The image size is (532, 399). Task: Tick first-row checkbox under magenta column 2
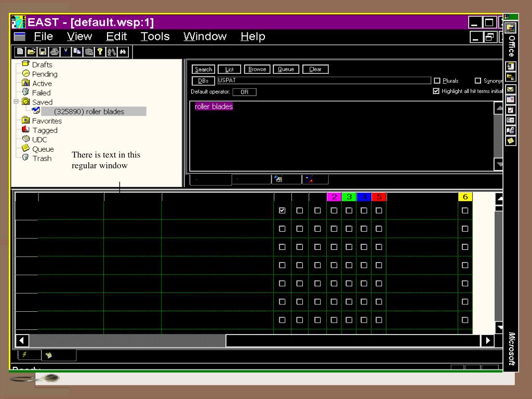[x=334, y=210]
